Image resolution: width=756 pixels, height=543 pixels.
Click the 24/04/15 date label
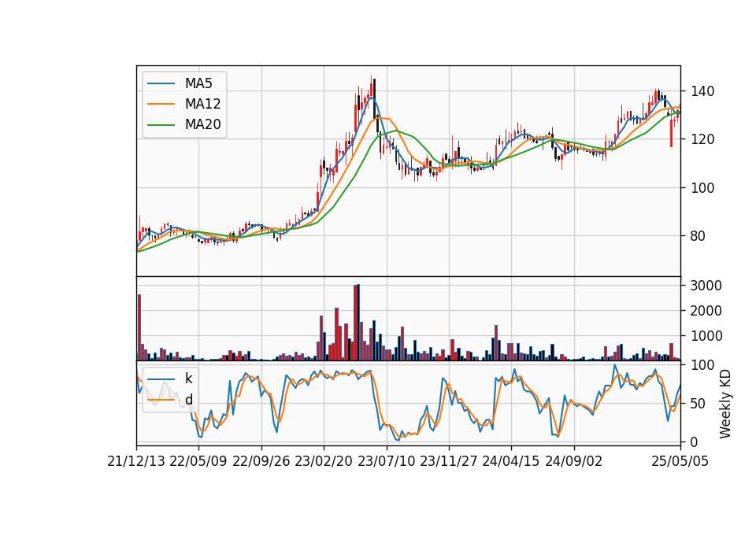[x=510, y=461]
